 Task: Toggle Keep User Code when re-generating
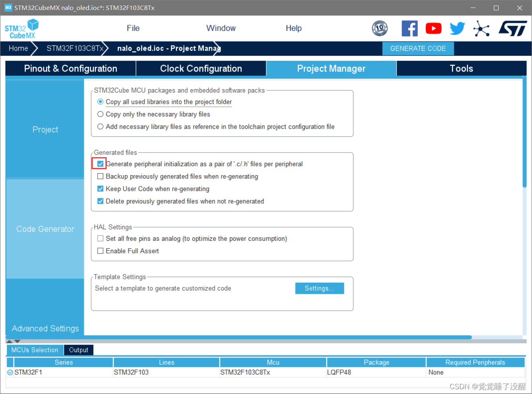(100, 189)
